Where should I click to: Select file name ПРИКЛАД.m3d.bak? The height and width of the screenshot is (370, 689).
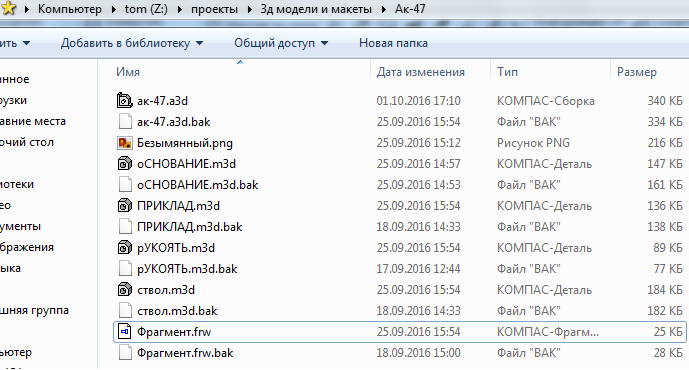pos(190,227)
